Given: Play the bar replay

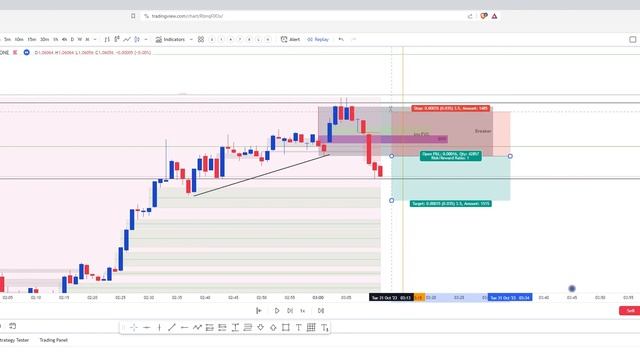Looking at the screenshot, I should pos(277,311).
